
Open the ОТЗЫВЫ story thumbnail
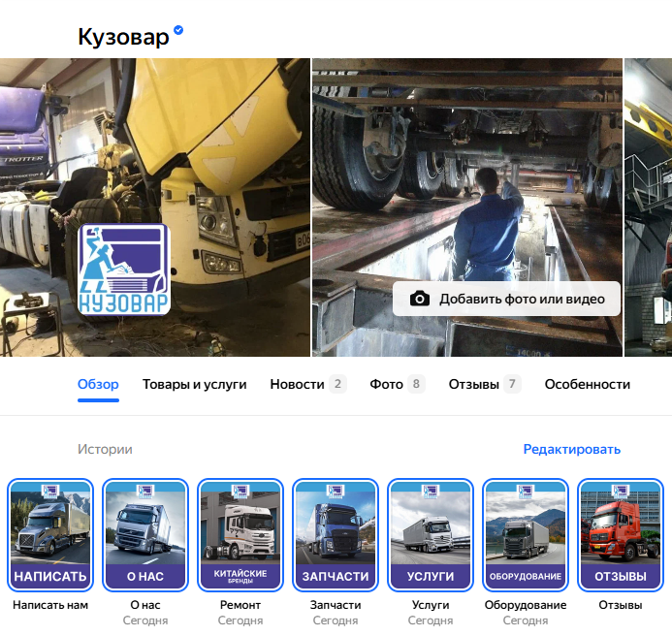tap(621, 535)
